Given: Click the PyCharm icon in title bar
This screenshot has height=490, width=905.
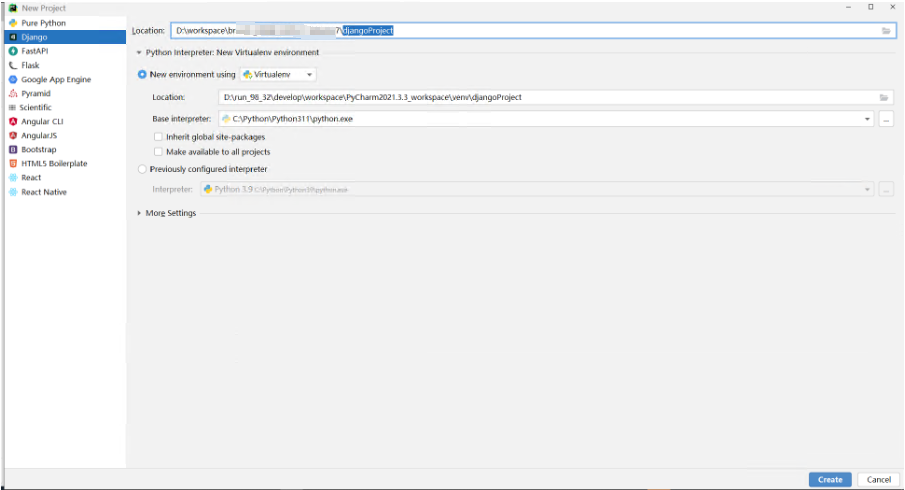Looking at the screenshot, I should pos(13,8).
